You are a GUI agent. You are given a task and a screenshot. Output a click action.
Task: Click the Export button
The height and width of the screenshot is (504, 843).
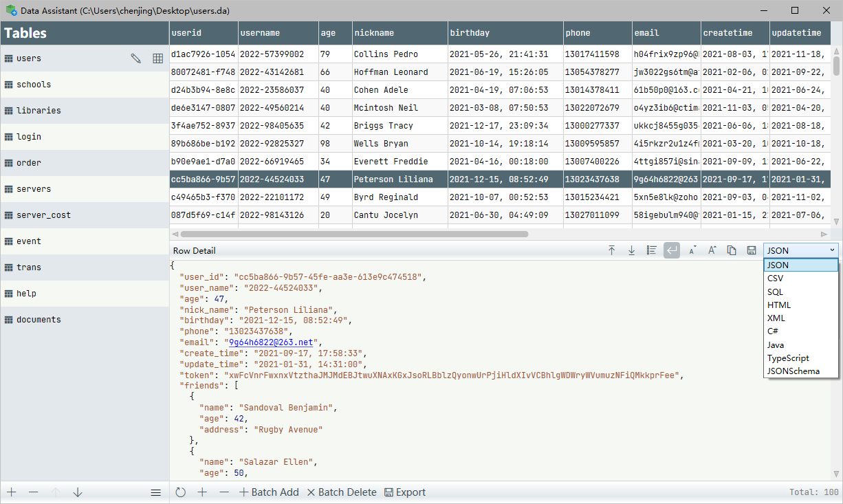405,492
